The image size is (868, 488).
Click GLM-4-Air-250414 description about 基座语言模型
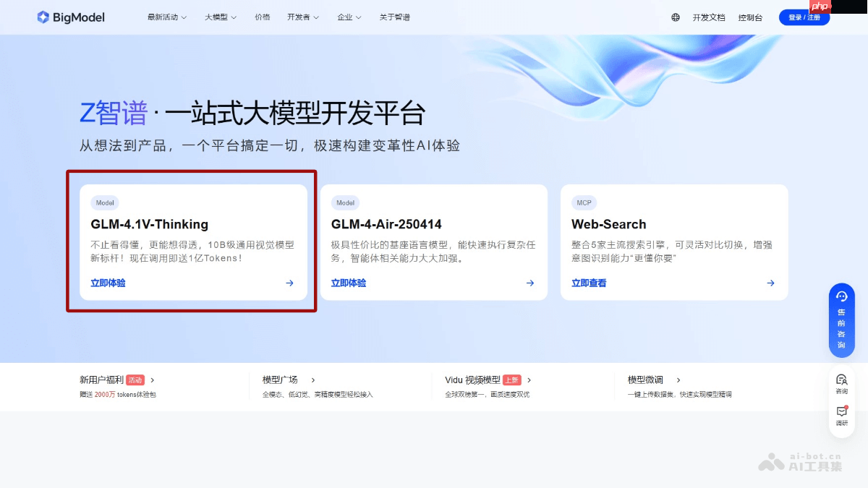click(x=433, y=252)
